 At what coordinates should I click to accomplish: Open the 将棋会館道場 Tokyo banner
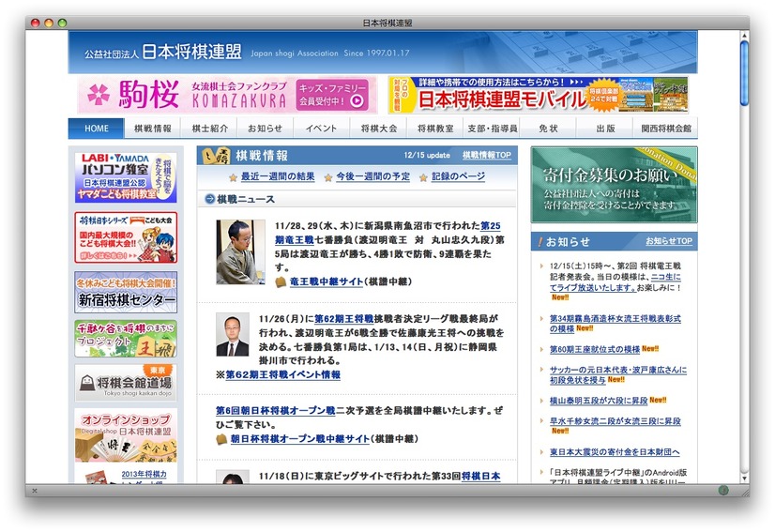coord(126,383)
